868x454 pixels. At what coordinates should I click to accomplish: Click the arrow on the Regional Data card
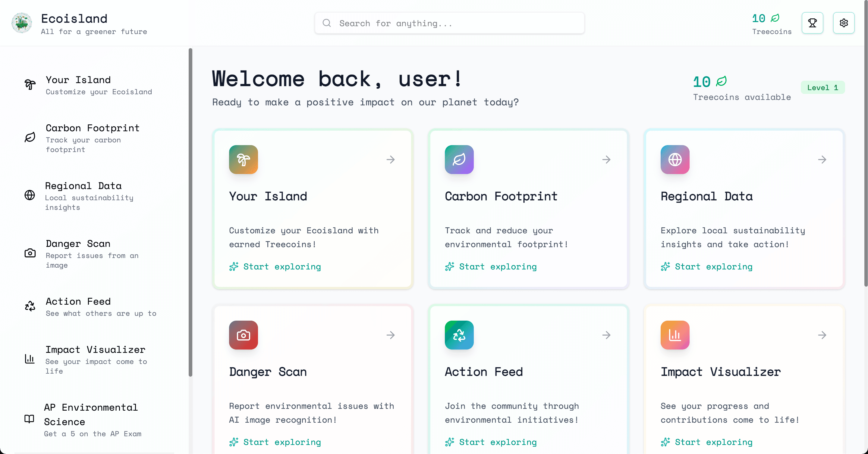coord(822,160)
